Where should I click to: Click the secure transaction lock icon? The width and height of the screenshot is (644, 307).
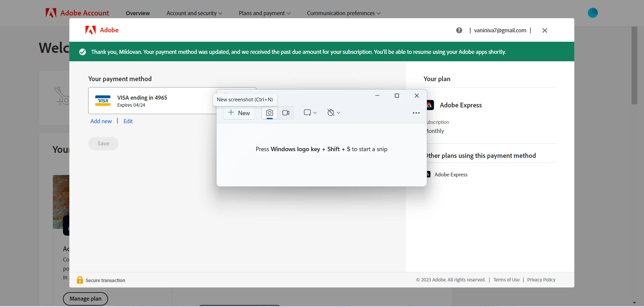(80, 280)
